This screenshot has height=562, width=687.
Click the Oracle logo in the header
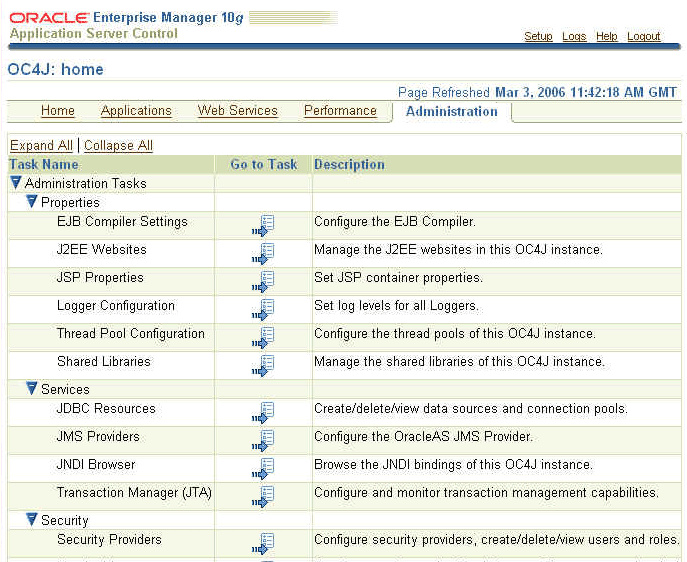pos(49,18)
